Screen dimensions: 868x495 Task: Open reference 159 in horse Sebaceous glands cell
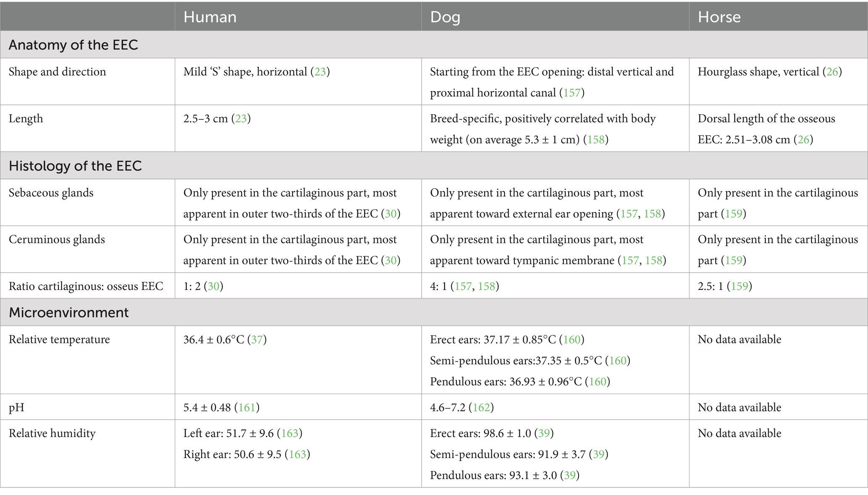point(734,214)
